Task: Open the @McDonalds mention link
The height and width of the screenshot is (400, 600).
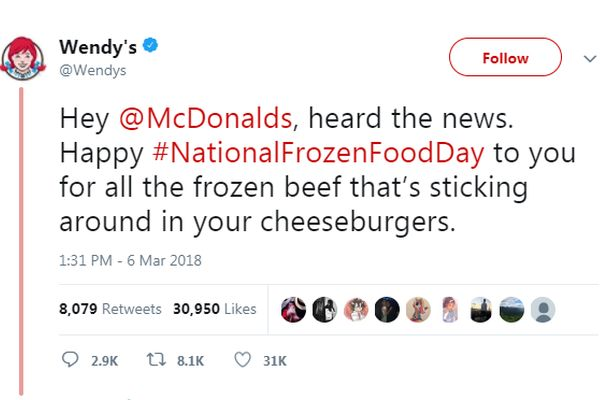Action: click(205, 118)
